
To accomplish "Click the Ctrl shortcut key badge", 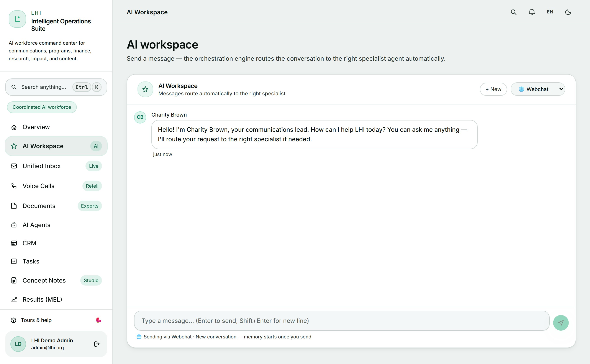I will [x=82, y=87].
